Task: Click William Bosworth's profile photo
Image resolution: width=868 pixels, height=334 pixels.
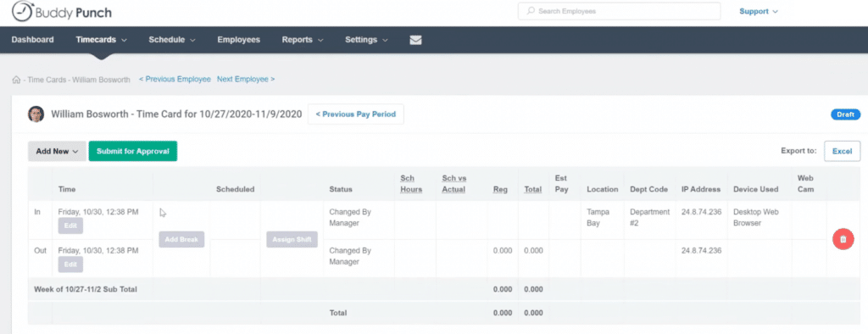Action: (36, 114)
